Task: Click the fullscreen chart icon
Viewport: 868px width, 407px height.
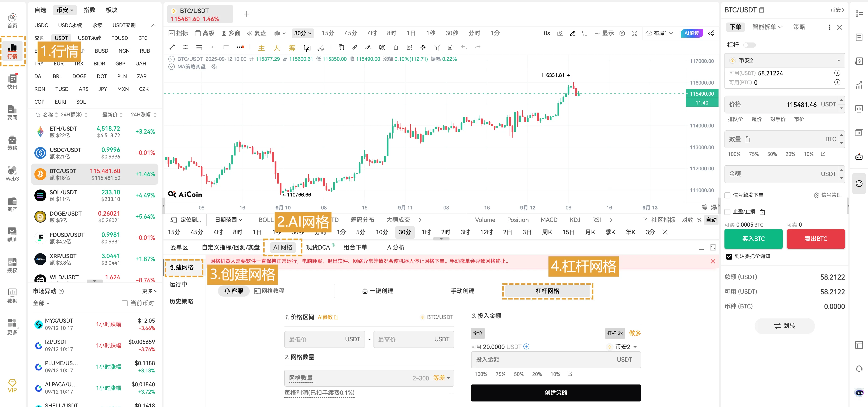Action: click(x=634, y=33)
